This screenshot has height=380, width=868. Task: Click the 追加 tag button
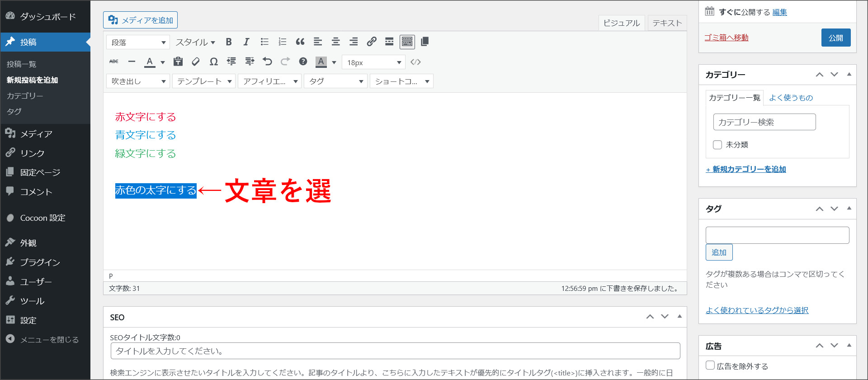[x=719, y=252]
